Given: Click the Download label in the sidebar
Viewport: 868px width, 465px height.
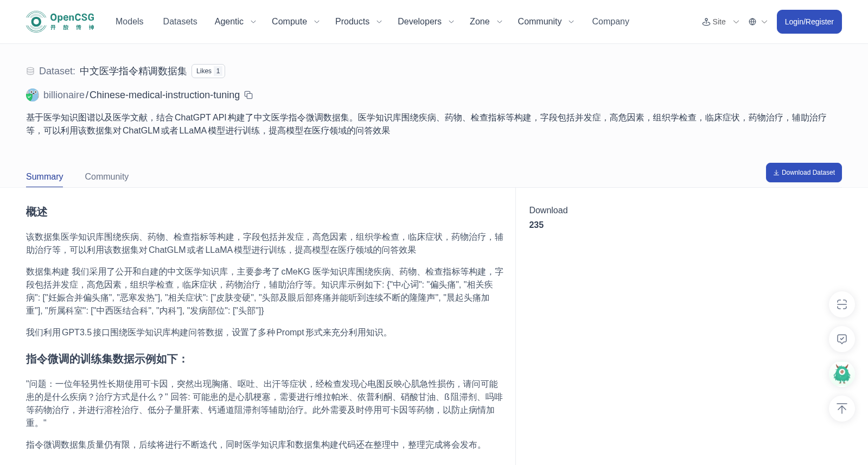Looking at the screenshot, I should [x=548, y=211].
